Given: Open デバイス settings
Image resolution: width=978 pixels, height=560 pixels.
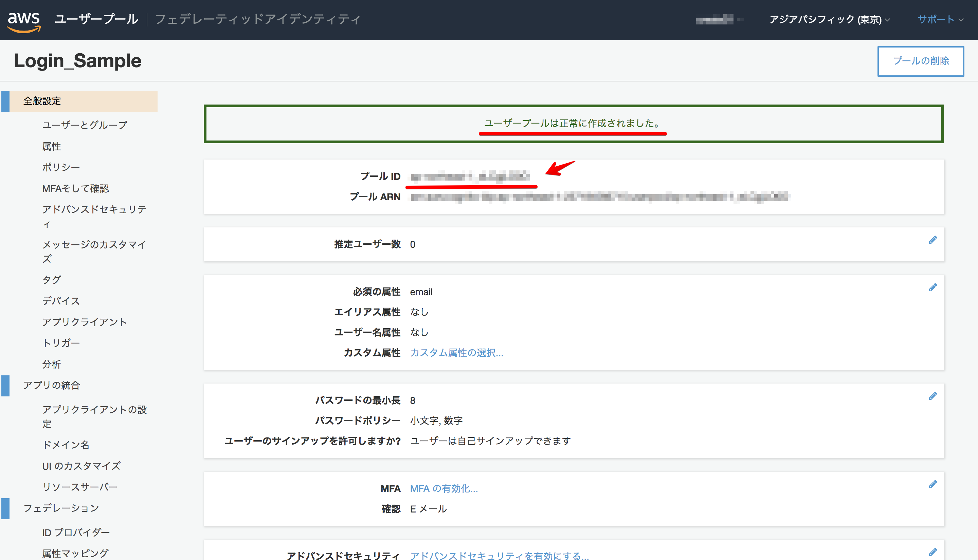Looking at the screenshot, I should pyautogui.click(x=61, y=301).
